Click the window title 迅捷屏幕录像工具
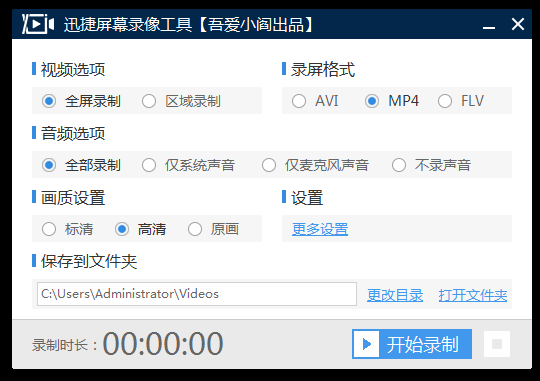This screenshot has height=381, width=540. 128,25
